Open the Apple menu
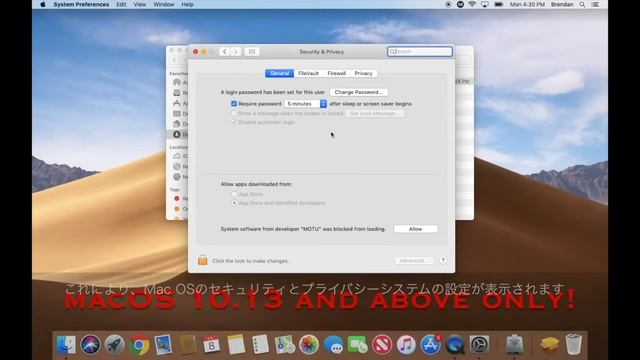 [x=43, y=4]
